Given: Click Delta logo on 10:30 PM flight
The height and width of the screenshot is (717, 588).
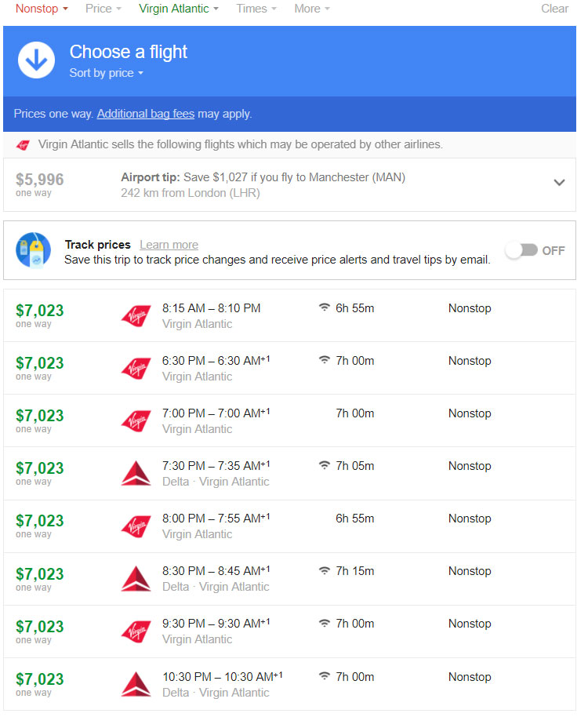Looking at the screenshot, I should [136, 684].
